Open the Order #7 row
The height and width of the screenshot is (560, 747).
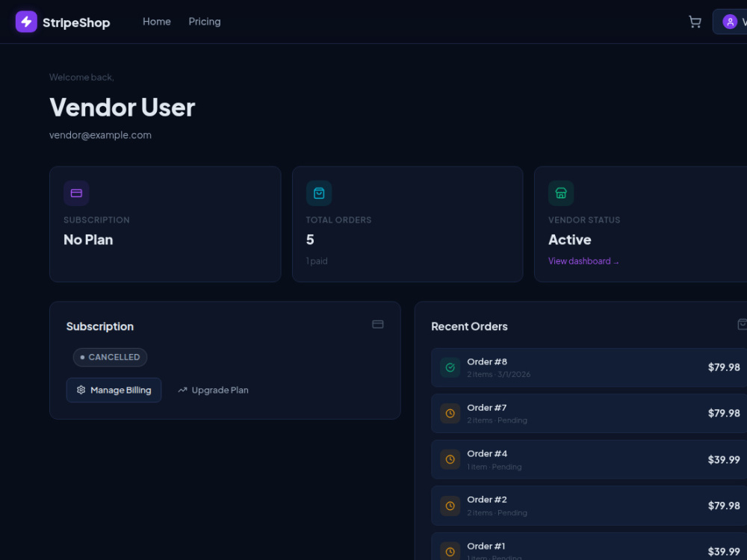click(x=589, y=414)
